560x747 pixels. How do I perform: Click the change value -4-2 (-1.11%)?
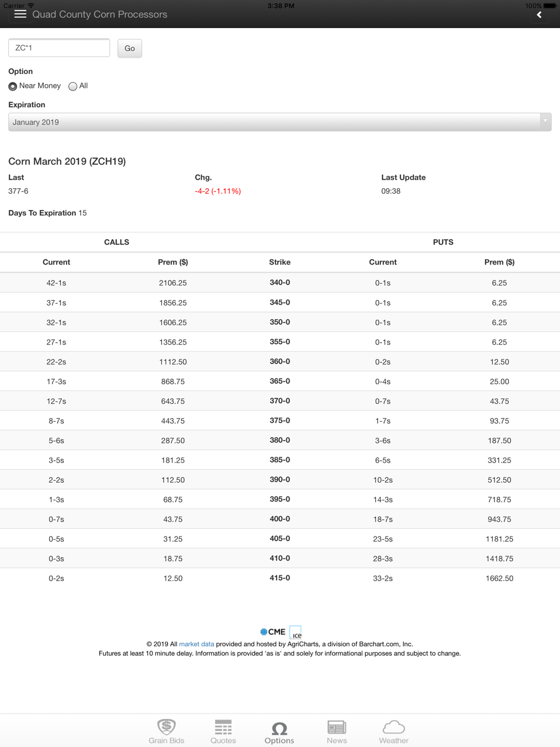pos(218,191)
